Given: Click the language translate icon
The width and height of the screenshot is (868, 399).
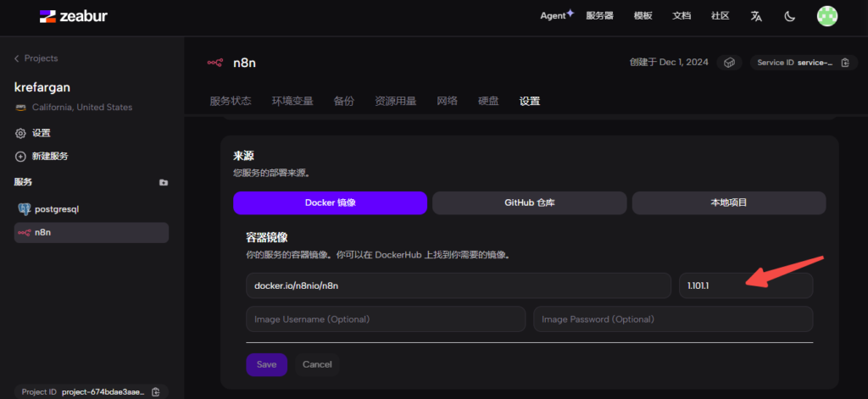Looking at the screenshot, I should (756, 16).
